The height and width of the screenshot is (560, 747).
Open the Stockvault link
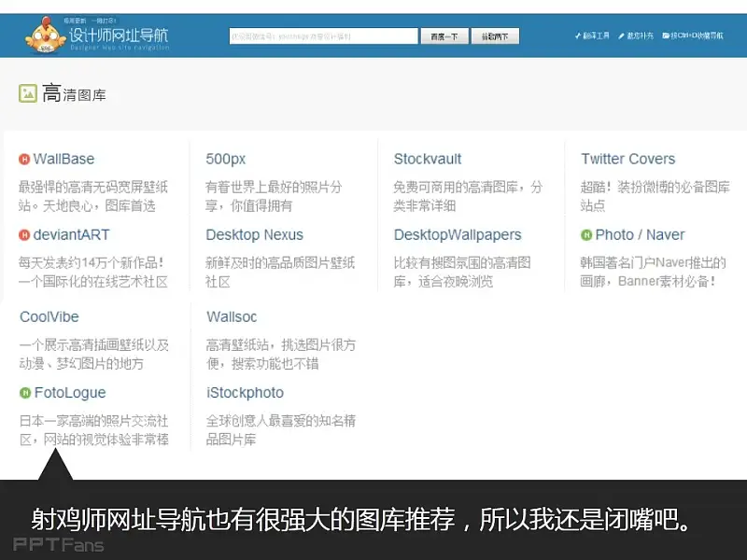tap(428, 160)
